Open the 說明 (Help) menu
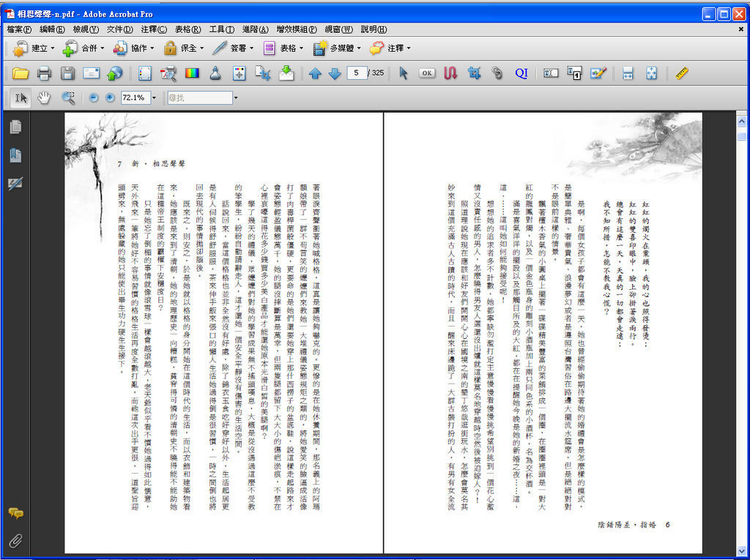 click(374, 30)
